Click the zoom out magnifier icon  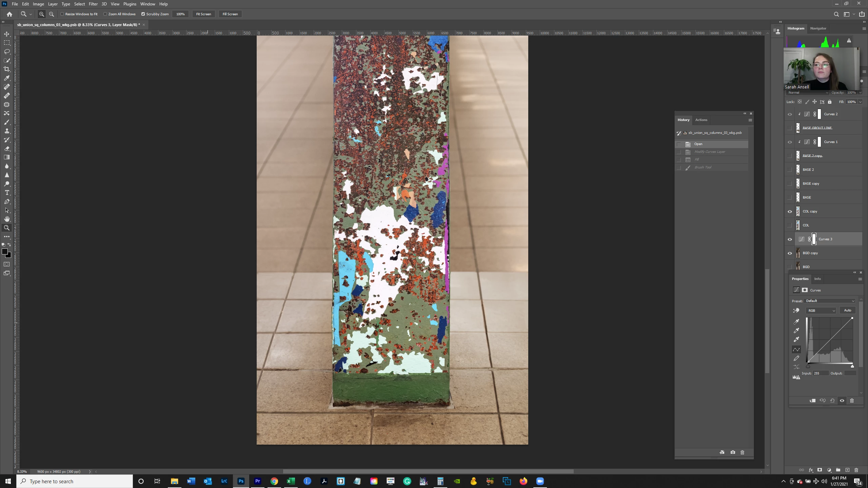point(52,14)
